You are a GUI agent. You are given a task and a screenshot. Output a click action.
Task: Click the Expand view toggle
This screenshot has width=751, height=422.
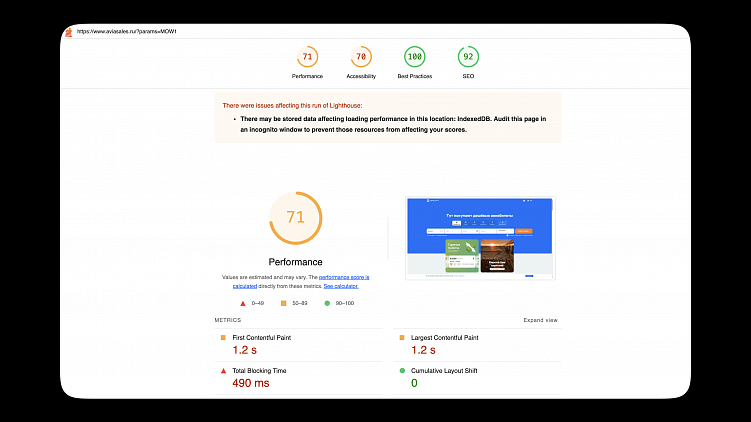(x=540, y=320)
